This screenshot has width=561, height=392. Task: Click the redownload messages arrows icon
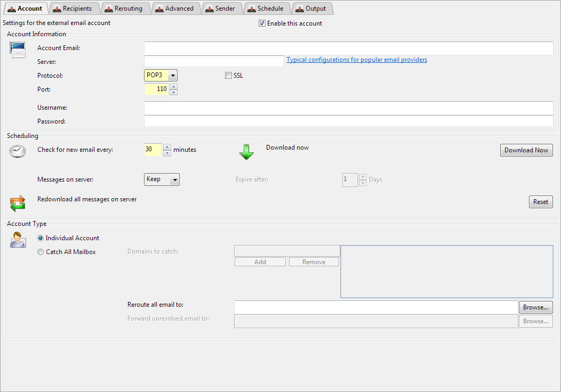[x=18, y=203]
